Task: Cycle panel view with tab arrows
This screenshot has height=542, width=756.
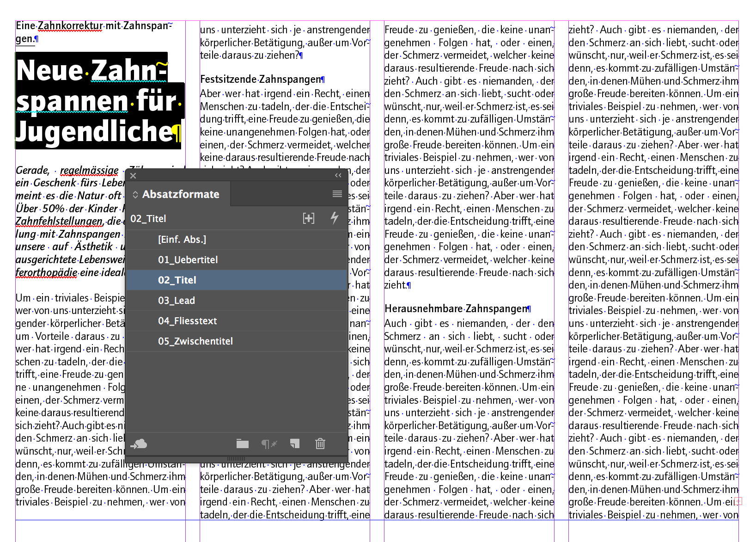Action: click(x=135, y=195)
